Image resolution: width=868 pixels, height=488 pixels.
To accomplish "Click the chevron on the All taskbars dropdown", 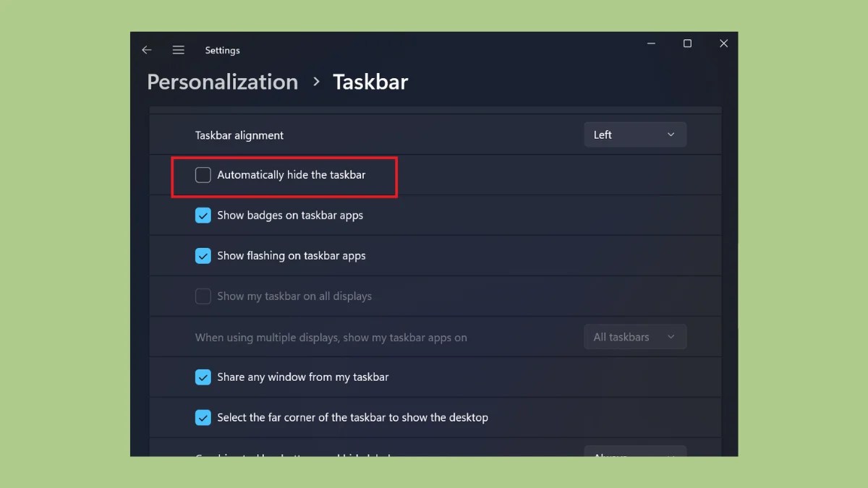I will click(x=672, y=336).
